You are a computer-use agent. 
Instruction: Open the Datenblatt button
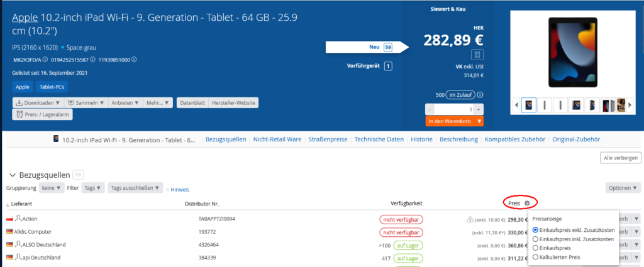(192, 102)
